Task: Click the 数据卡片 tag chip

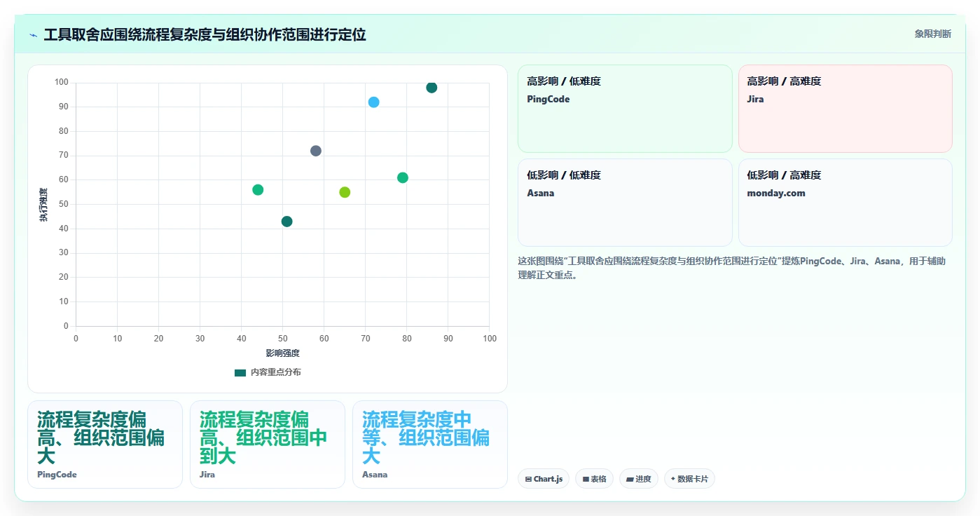Action: coord(689,479)
